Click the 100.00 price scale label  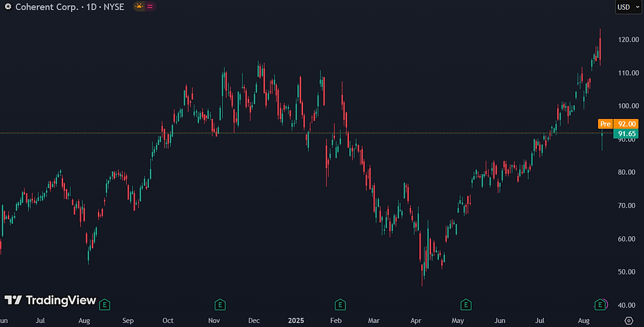click(x=628, y=106)
